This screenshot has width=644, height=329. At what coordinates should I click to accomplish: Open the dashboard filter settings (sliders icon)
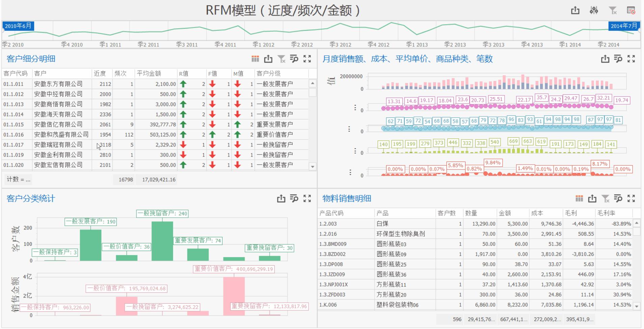[x=594, y=10]
